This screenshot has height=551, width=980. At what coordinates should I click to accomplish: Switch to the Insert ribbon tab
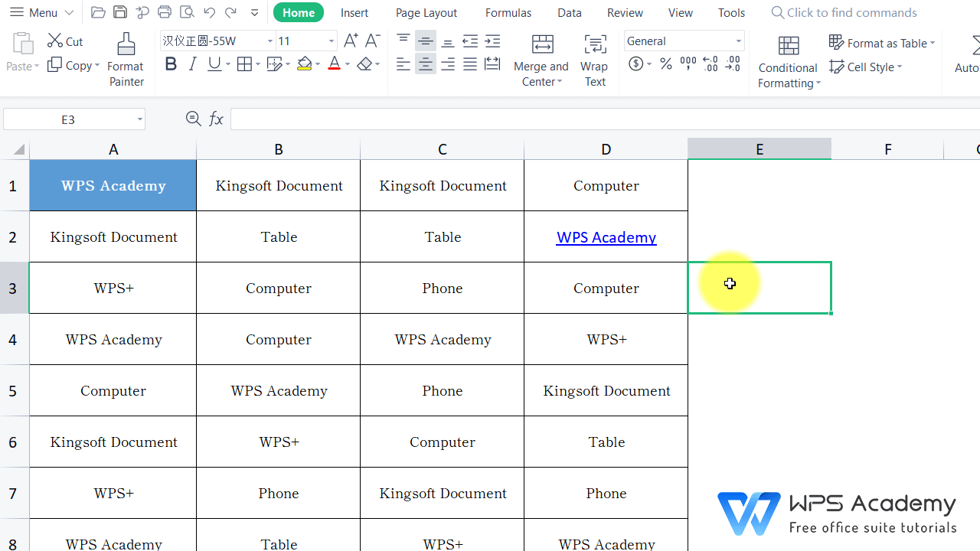tap(354, 12)
